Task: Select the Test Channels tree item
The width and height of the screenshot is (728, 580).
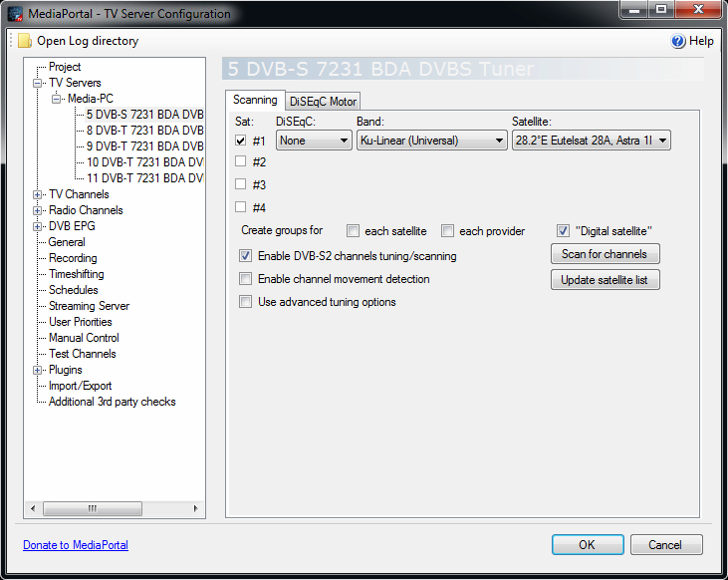Action: [83, 354]
